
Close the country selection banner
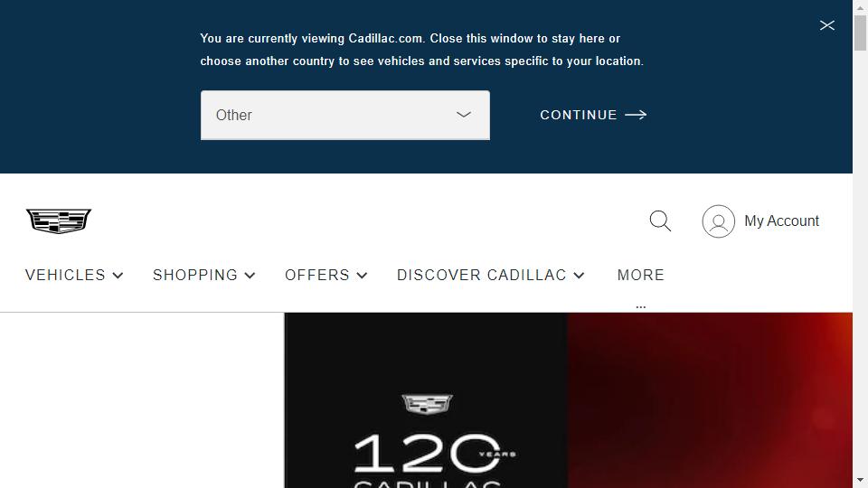click(827, 25)
